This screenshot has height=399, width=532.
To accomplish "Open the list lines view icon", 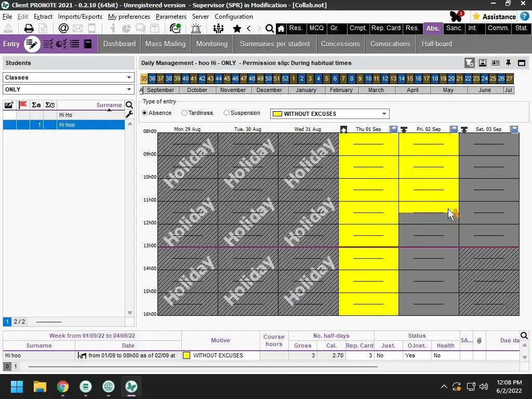I will (75, 44).
